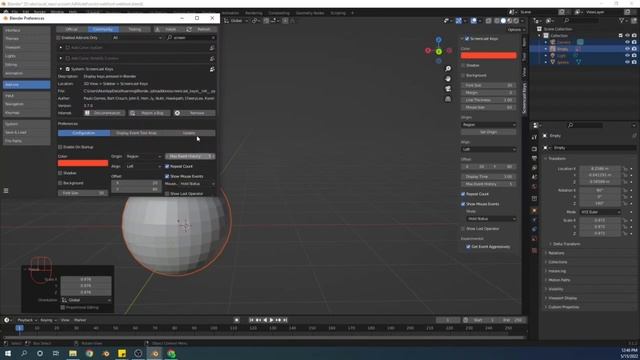Click add-on search field
The height and width of the screenshot is (360, 640).
click(x=191, y=38)
